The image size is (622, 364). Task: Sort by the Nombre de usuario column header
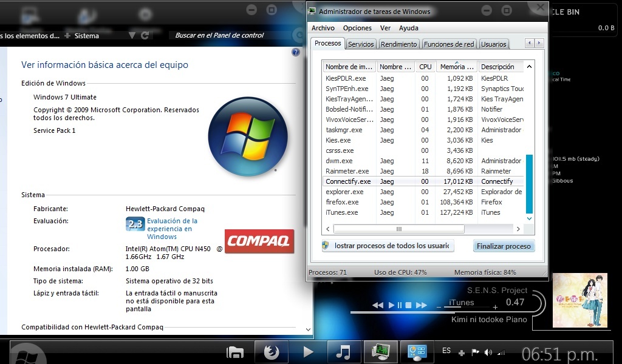coord(395,67)
